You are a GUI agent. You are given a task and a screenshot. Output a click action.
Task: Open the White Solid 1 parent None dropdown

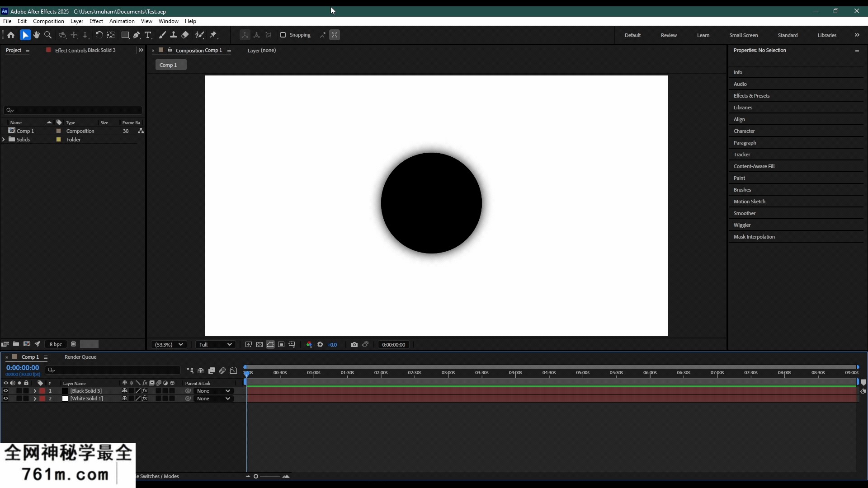pos(213,399)
